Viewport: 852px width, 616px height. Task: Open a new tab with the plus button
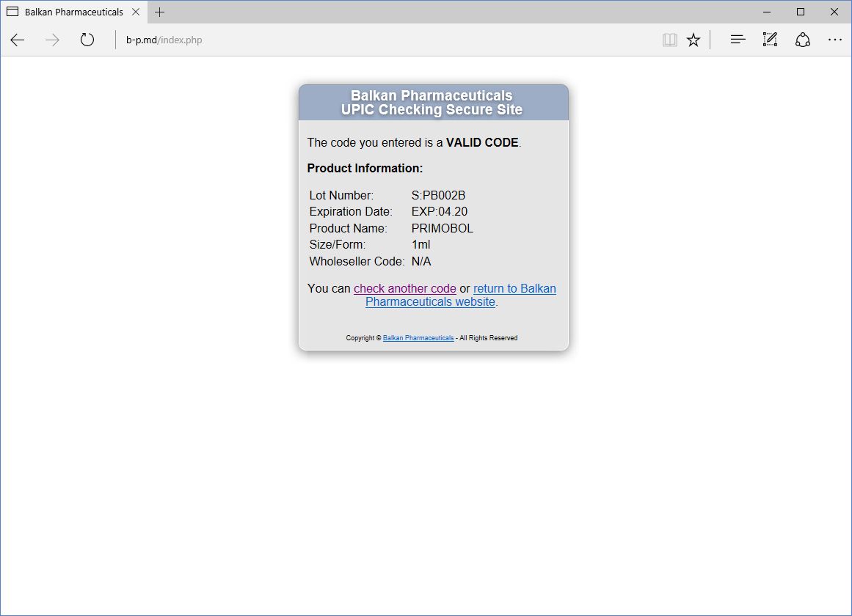point(160,12)
